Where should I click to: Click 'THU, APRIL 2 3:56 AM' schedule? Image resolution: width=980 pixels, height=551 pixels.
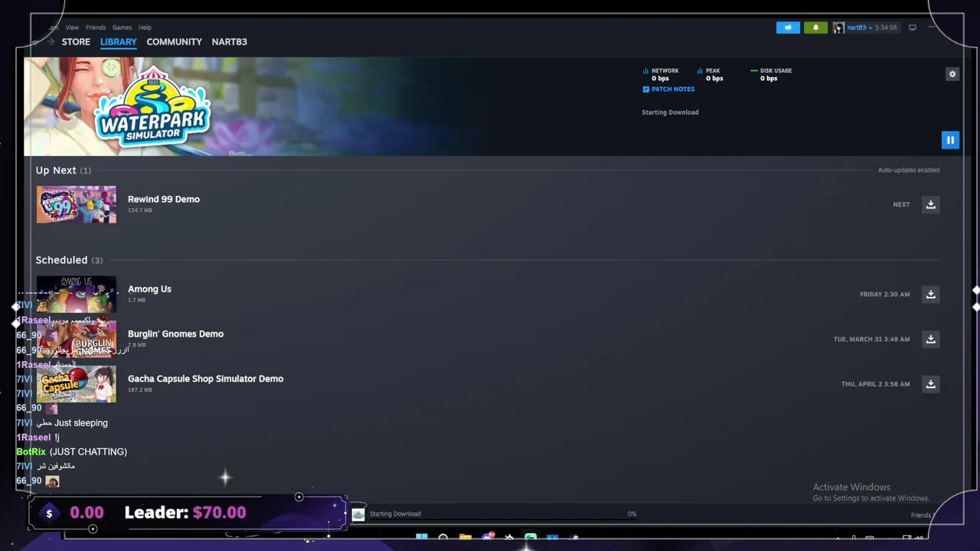tap(876, 384)
